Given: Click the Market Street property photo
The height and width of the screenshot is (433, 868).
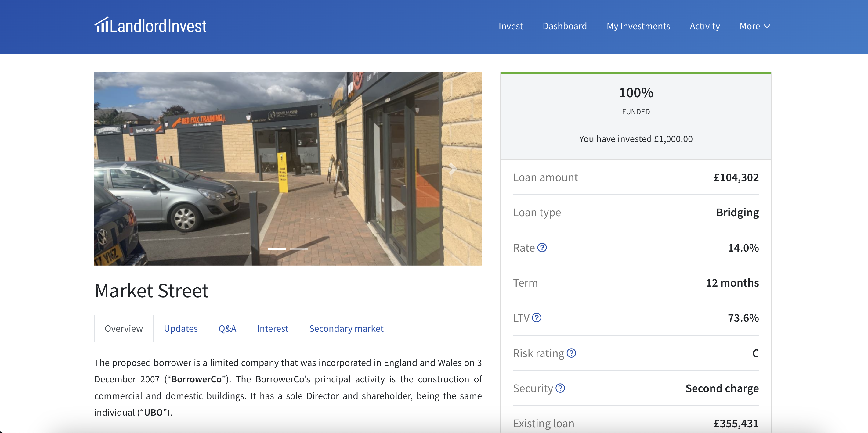Looking at the screenshot, I should (288, 168).
